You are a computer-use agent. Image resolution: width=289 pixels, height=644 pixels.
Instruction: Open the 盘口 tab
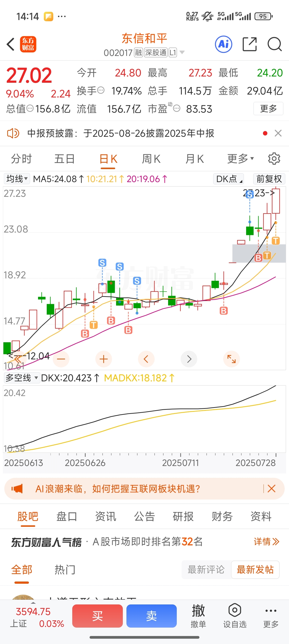[x=67, y=516]
